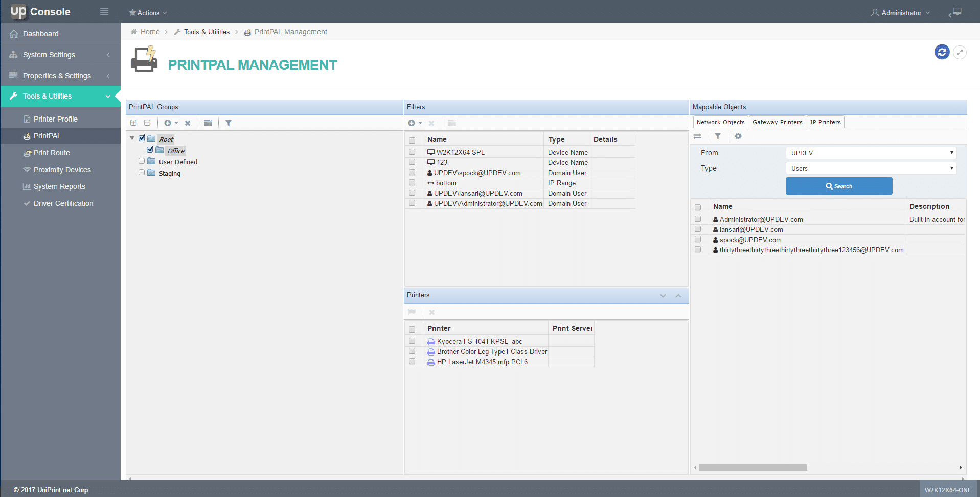Viewport: 980px width, 497px height.
Task: Check the Brother Color Leg printer checkbox
Action: (x=412, y=351)
